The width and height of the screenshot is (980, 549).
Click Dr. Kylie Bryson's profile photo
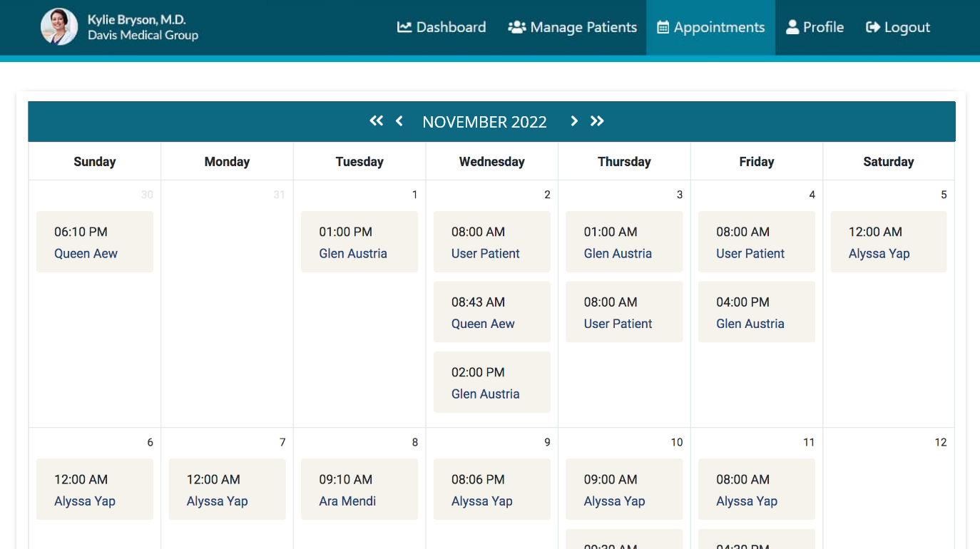59,26
